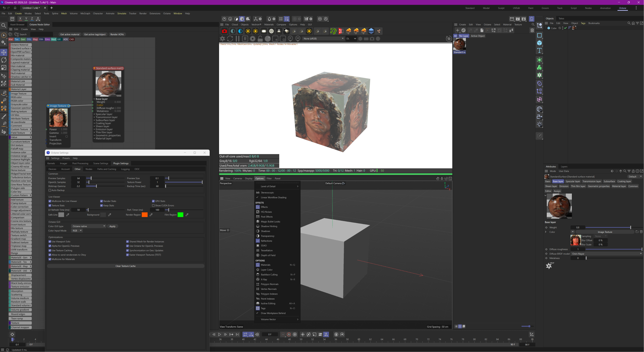This screenshot has height=352, width=644.
Task: Click the Render AOVs button
Action: pos(117,35)
